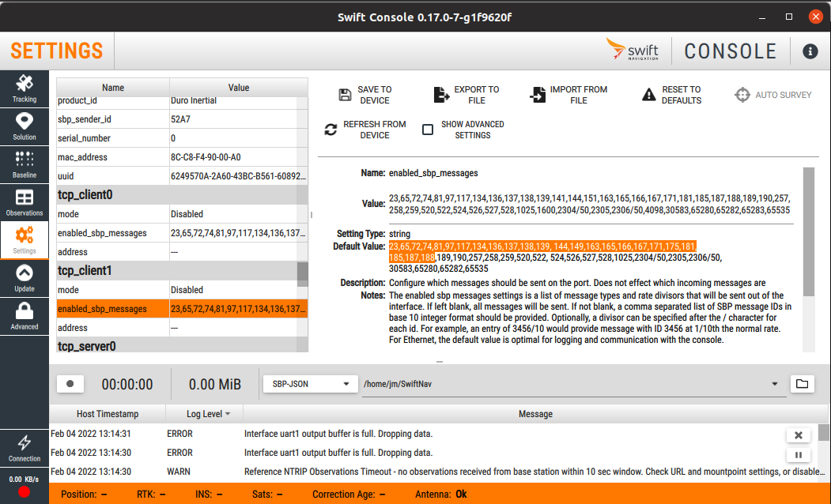Screen dimensions: 831x504
Task: Refresh settings from device
Action: point(365,130)
